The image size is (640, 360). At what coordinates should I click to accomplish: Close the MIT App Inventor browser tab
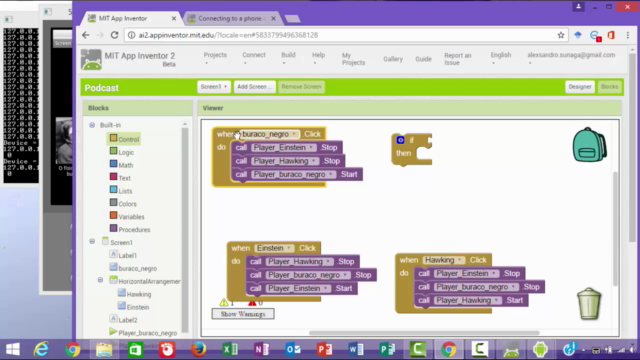click(174, 18)
